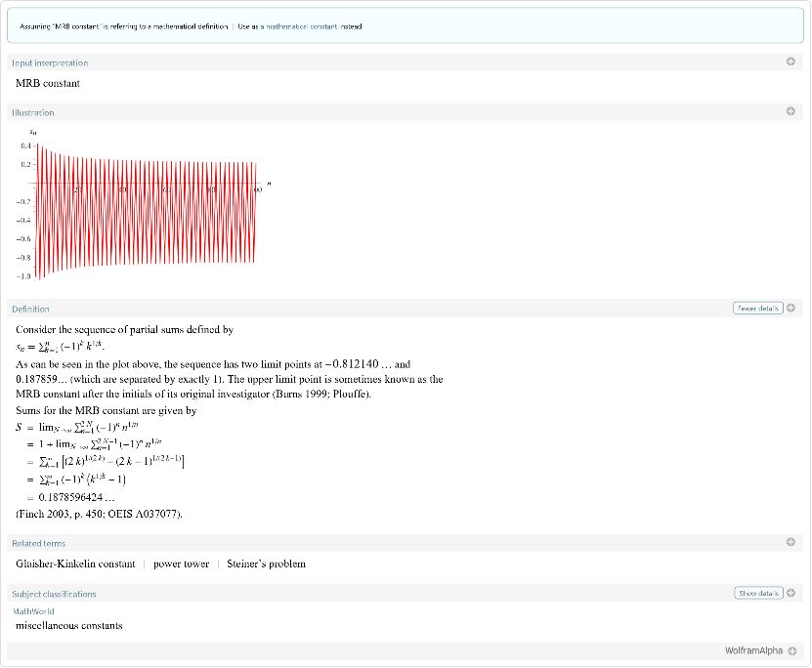Click the Illustration section title

pos(32,112)
